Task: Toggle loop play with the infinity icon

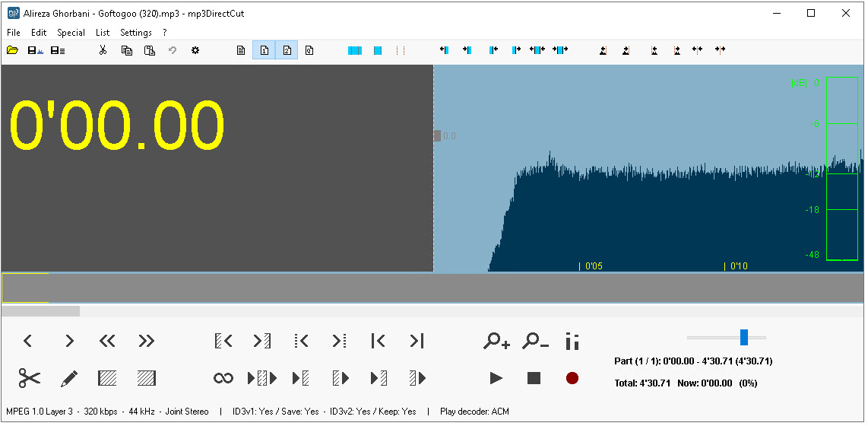Action: [x=223, y=378]
